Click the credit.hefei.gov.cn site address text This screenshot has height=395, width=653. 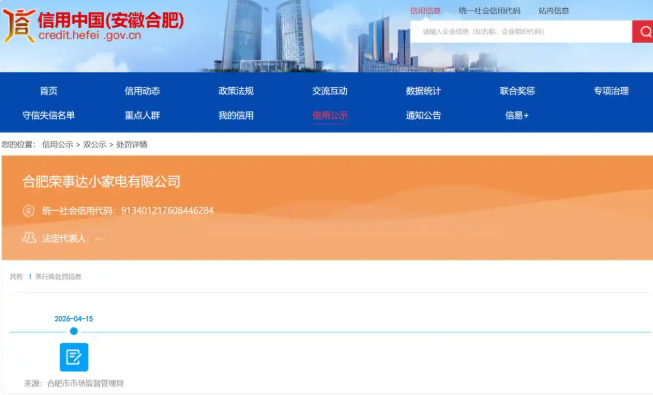(90, 35)
